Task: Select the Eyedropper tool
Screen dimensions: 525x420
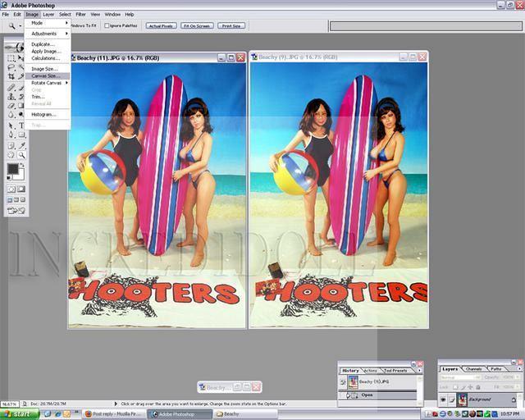Action: (21, 146)
